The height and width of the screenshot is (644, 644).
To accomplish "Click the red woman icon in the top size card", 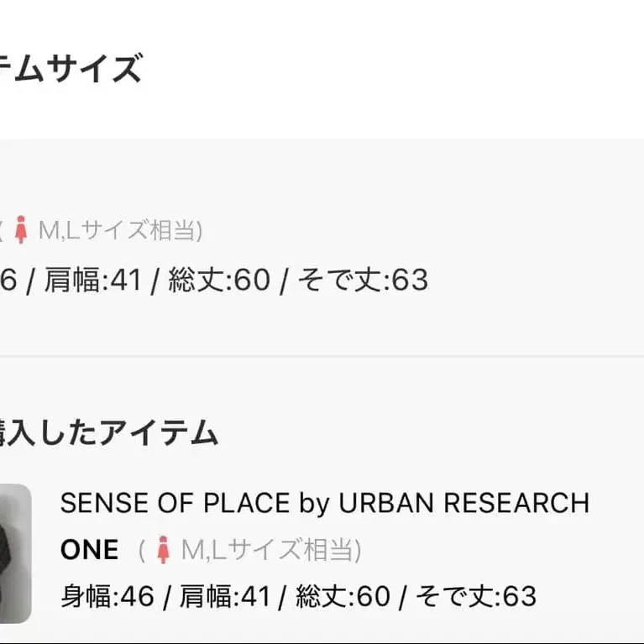I will 22,230.
